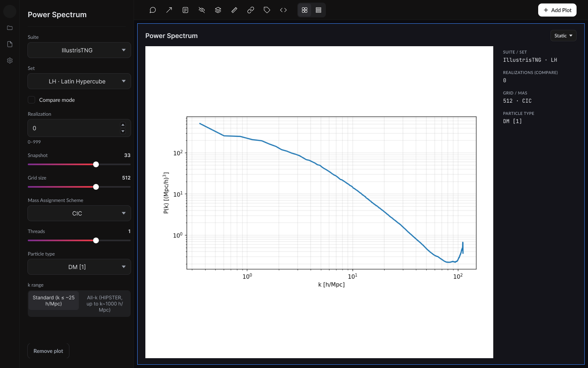Switch to grid layout view
This screenshot has width=588, height=368.
tap(305, 10)
